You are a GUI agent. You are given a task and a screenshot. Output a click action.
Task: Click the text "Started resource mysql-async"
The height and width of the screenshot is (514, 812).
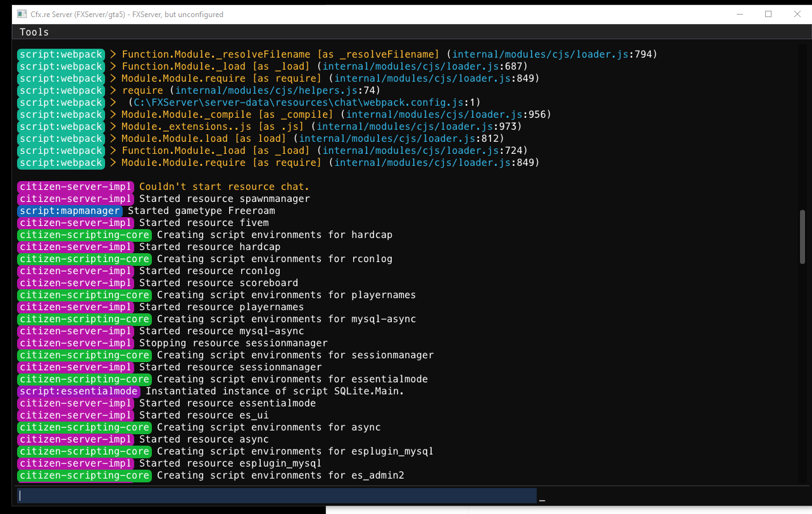click(x=222, y=331)
